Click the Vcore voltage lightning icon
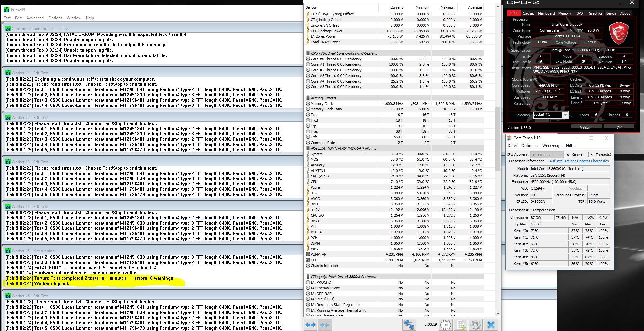 click(308, 187)
